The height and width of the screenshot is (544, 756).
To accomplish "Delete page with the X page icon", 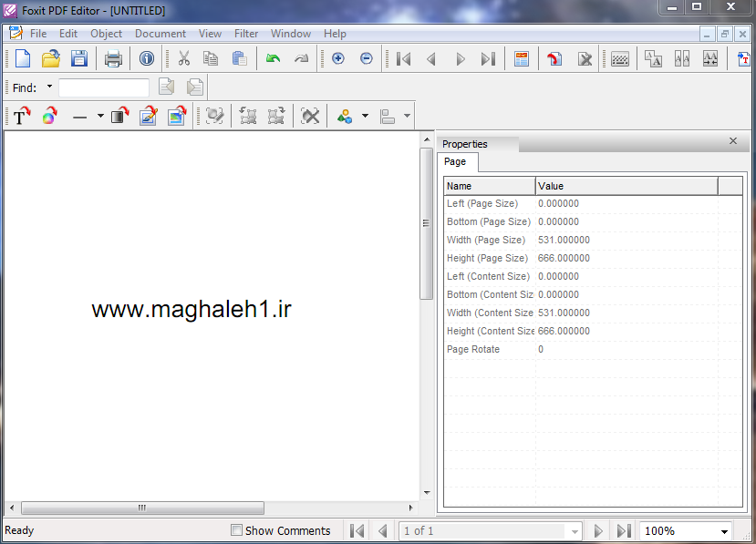I will tap(585, 59).
